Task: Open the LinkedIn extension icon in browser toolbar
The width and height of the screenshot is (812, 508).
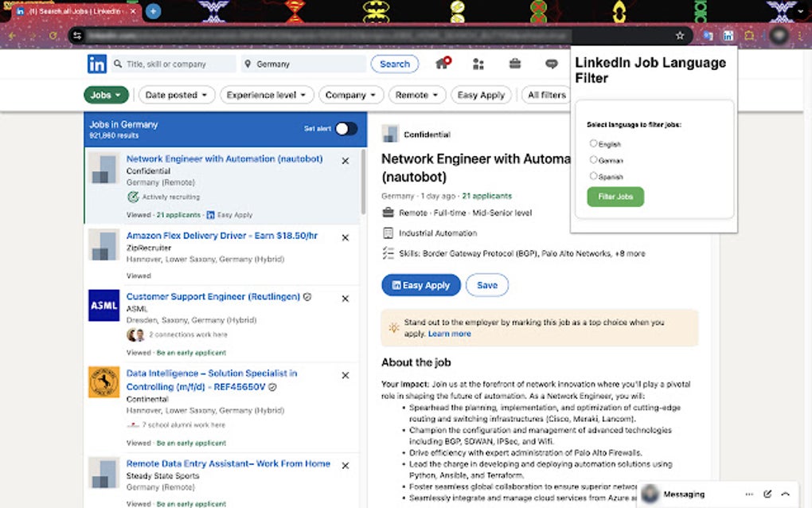Action: (x=728, y=35)
